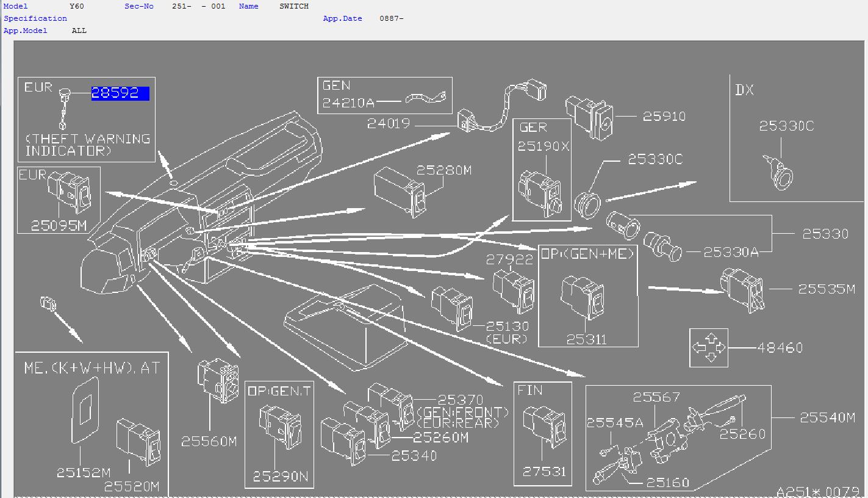
Task: Select part number label 25567
Action: 656,397
